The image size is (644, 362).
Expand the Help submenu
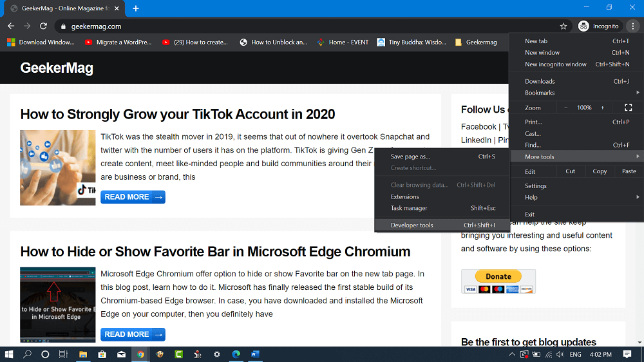pos(576,197)
